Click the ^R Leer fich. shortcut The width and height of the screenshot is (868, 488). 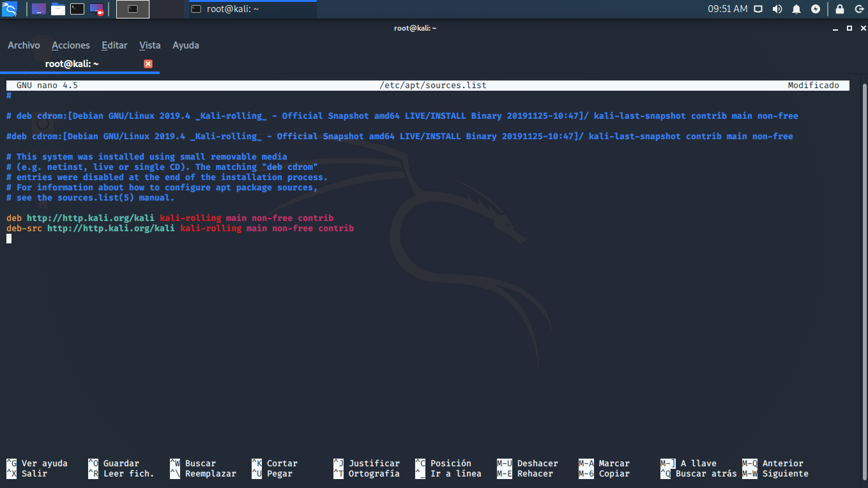(121, 474)
